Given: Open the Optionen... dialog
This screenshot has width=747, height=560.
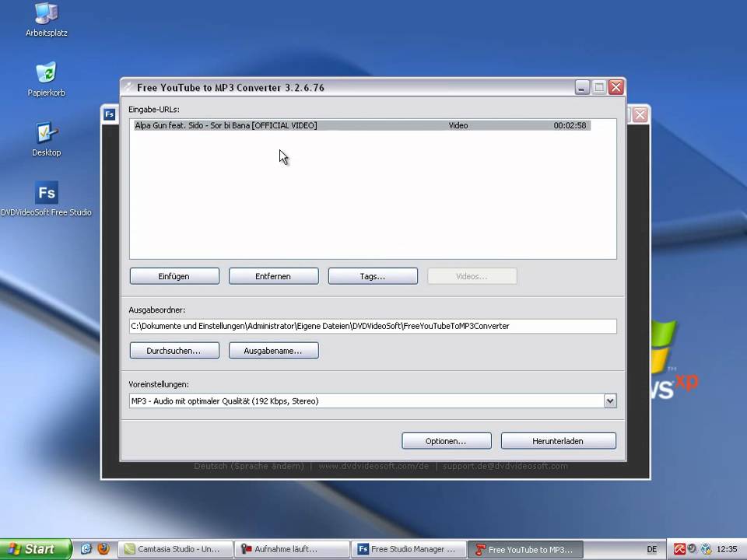Looking at the screenshot, I should pyautogui.click(x=447, y=441).
